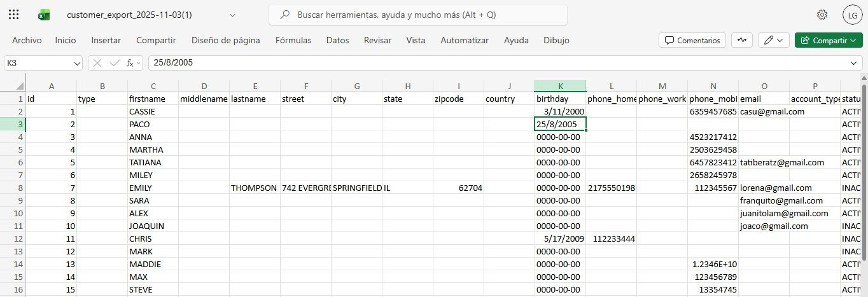Select column K header

(x=560, y=86)
